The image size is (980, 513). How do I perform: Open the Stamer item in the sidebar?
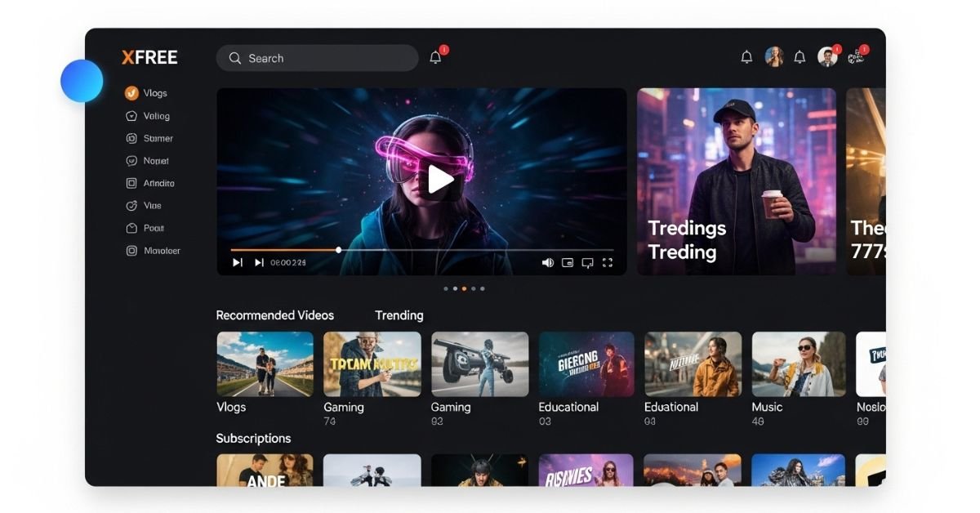point(158,139)
